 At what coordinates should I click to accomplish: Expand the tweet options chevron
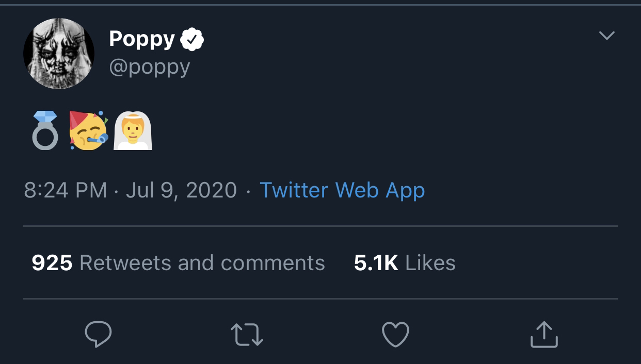point(606,36)
